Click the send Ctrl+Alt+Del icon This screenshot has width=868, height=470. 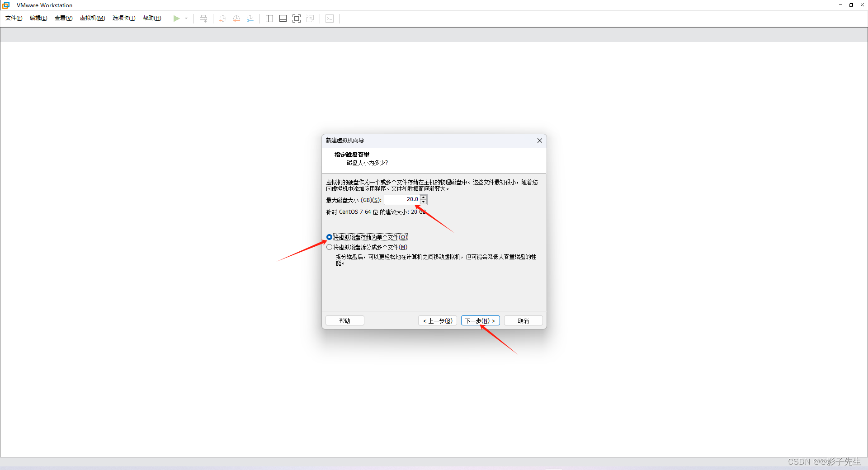click(203, 19)
